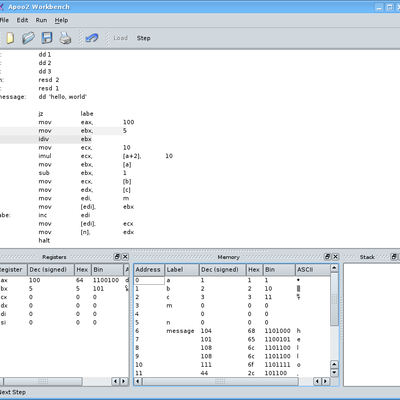Close the Registers panel
Viewport: 400px width, 400px height.
[x=125, y=257]
